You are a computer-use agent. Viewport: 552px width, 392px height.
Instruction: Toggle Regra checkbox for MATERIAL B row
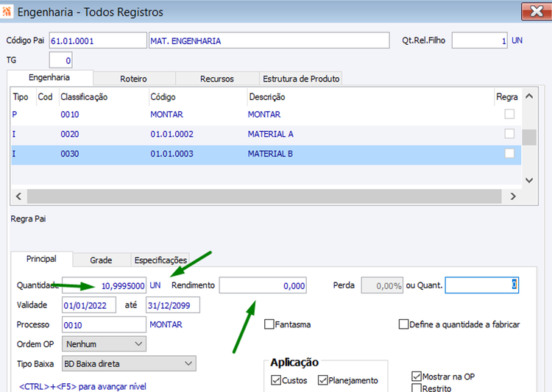[509, 154]
